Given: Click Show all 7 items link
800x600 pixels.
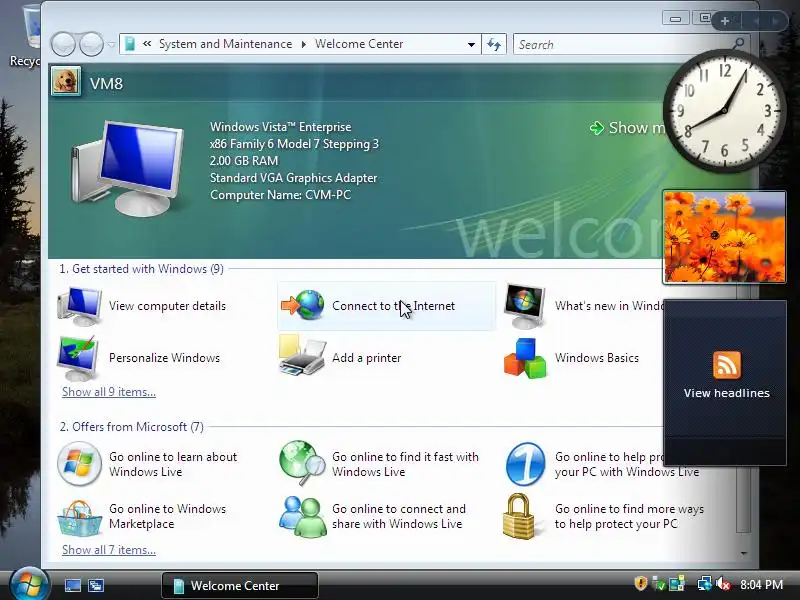Looking at the screenshot, I should (x=109, y=550).
